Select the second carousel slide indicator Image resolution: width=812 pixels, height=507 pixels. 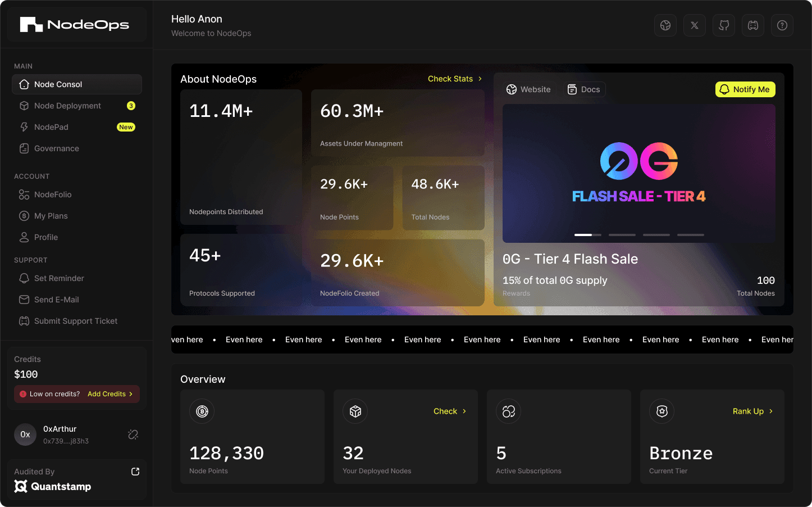click(622, 234)
